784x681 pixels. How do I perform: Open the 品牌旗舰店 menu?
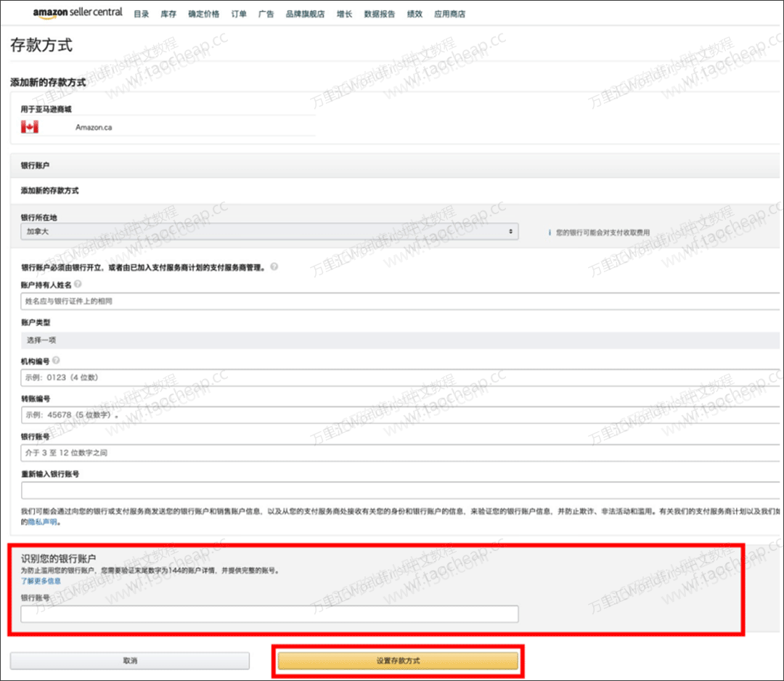[305, 14]
